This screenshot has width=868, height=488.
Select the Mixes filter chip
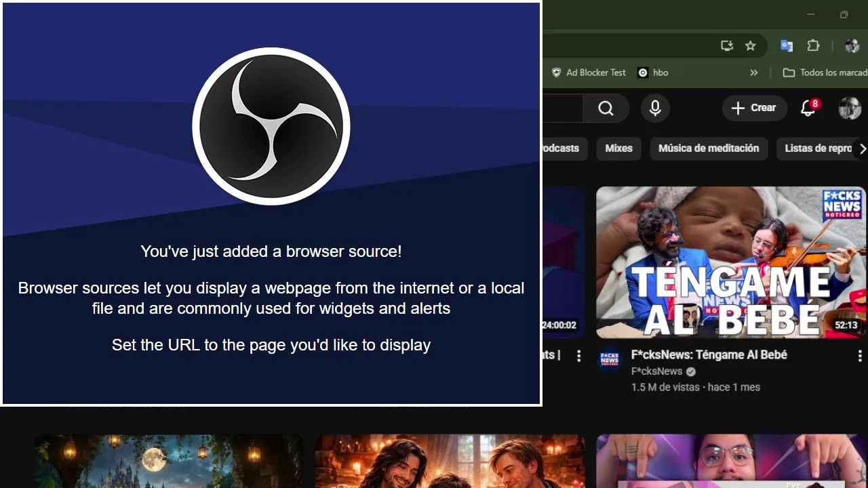(x=618, y=148)
